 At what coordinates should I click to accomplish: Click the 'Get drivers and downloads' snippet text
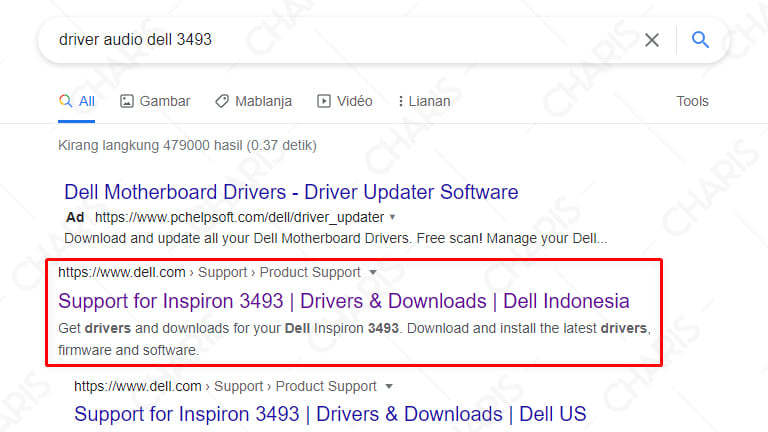point(354,339)
